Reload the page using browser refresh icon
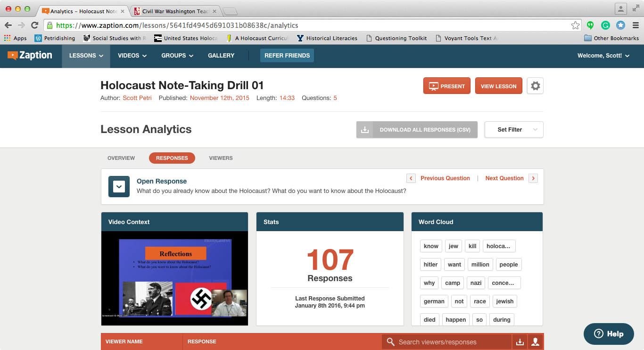This screenshot has width=644, height=350. pyautogui.click(x=34, y=25)
